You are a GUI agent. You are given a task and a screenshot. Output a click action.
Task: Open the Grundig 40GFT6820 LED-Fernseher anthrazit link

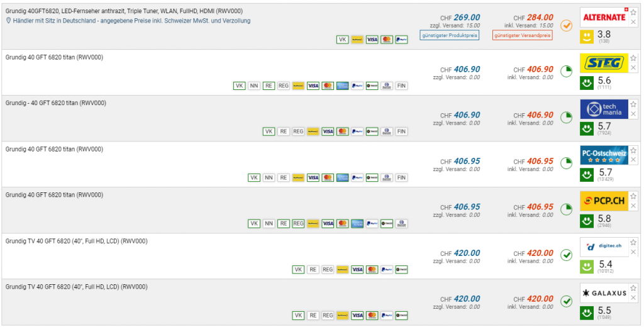[124, 11]
